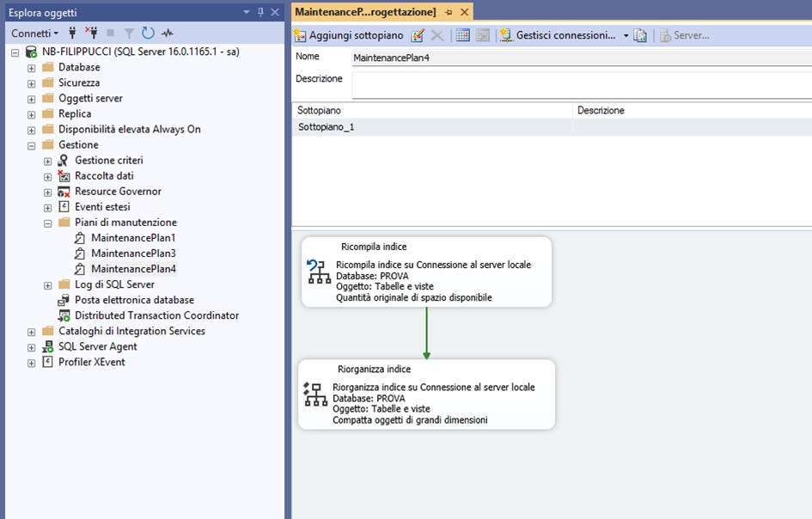
Task: Click the Ricompila indice task icon
Action: [319, 272]
